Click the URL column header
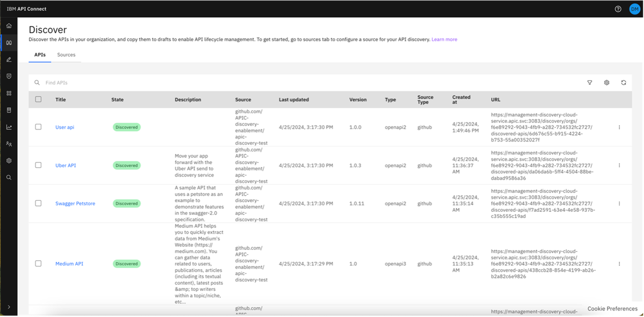Screen dimensions: 644x317 495,100
